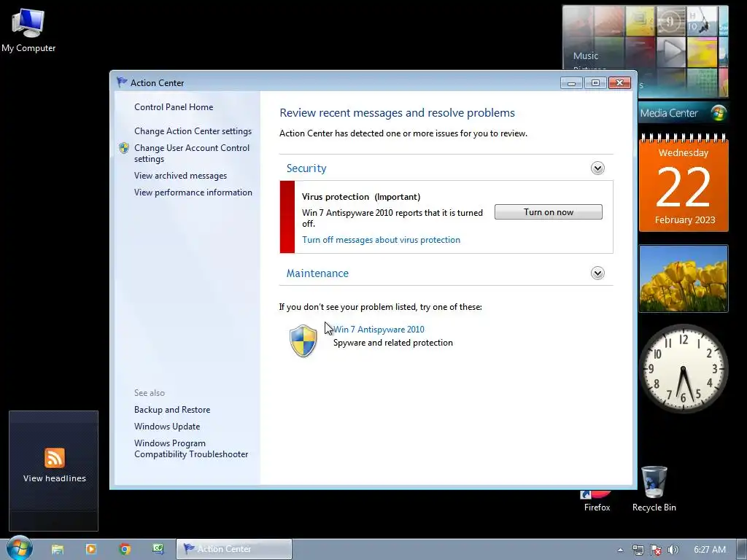Click the pinned green monitor app on the taskbar
The width and height of the screenshot is (747, 560).
pos(158,549)
